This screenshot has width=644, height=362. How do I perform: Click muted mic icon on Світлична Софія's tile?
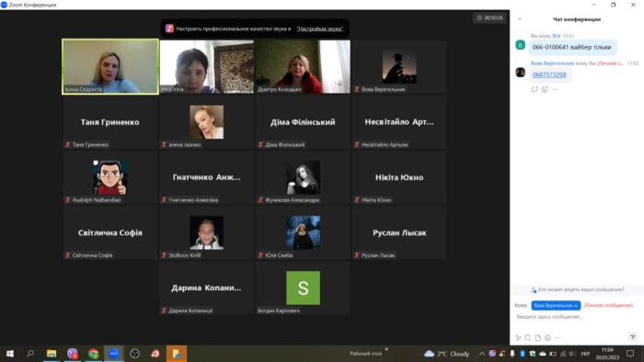tap(68, 255)
